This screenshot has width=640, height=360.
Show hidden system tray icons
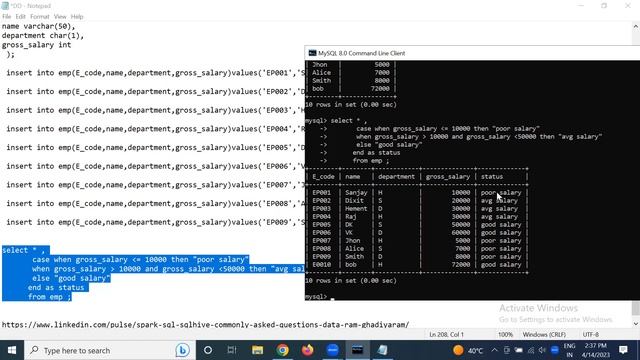point(494,350)
